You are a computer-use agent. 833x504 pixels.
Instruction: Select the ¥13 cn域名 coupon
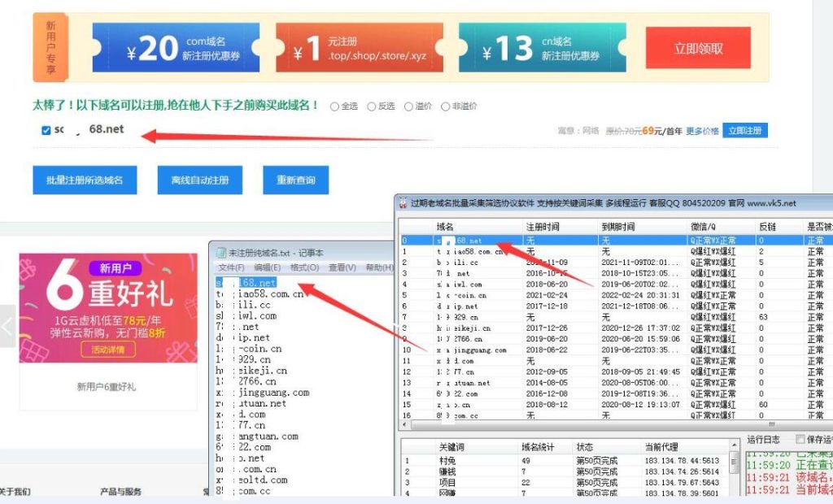pyautogui.click(x=542, y=48)
